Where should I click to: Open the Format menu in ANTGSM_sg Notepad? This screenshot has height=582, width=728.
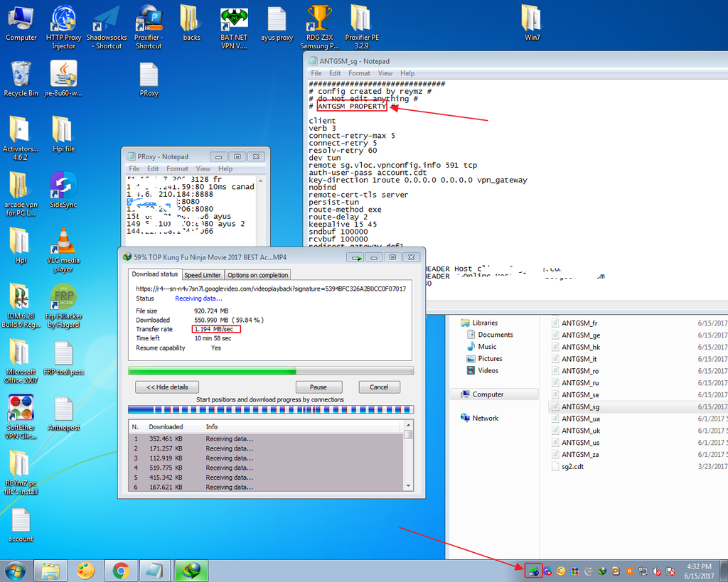coord(359,73)
